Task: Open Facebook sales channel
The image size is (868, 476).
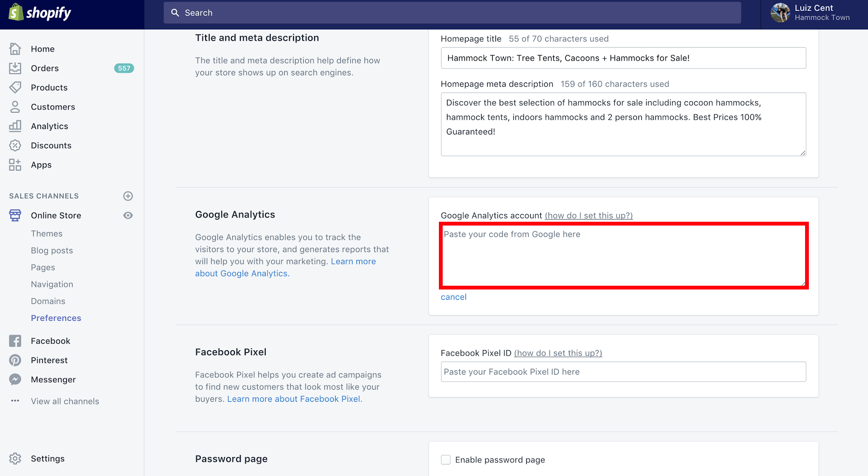Action: (x=50, y=341)
